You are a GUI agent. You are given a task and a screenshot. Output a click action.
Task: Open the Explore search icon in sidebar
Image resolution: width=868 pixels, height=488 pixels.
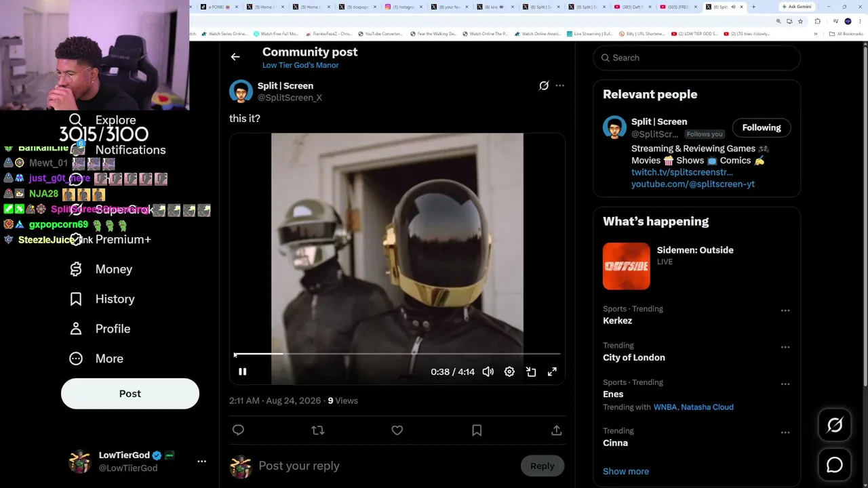(75, 120)
